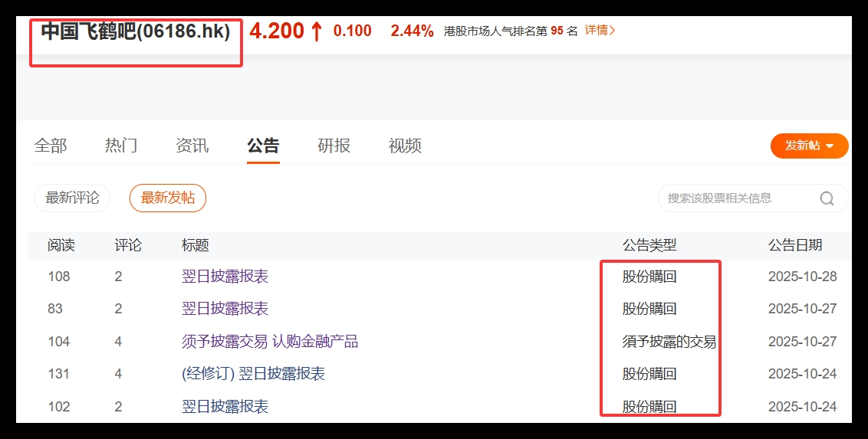Click the 2025-10-28 date cell
Screen dimensions: 868x439
tap(802, 277)
